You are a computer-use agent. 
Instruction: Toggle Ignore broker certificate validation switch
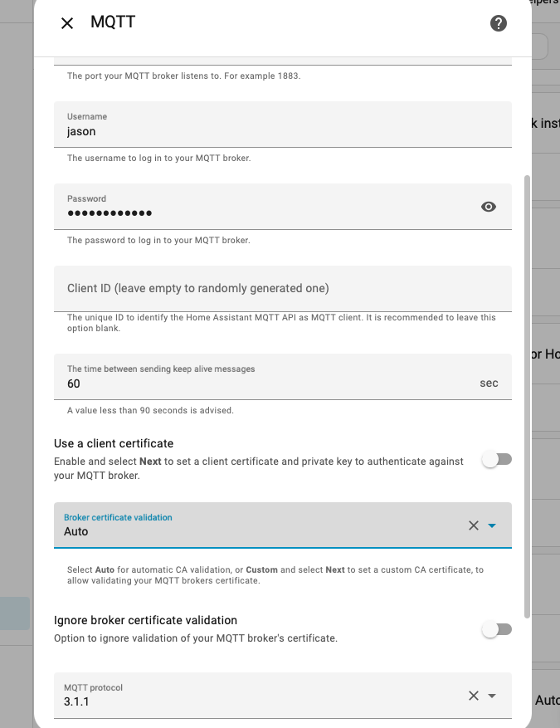[497, 630]
